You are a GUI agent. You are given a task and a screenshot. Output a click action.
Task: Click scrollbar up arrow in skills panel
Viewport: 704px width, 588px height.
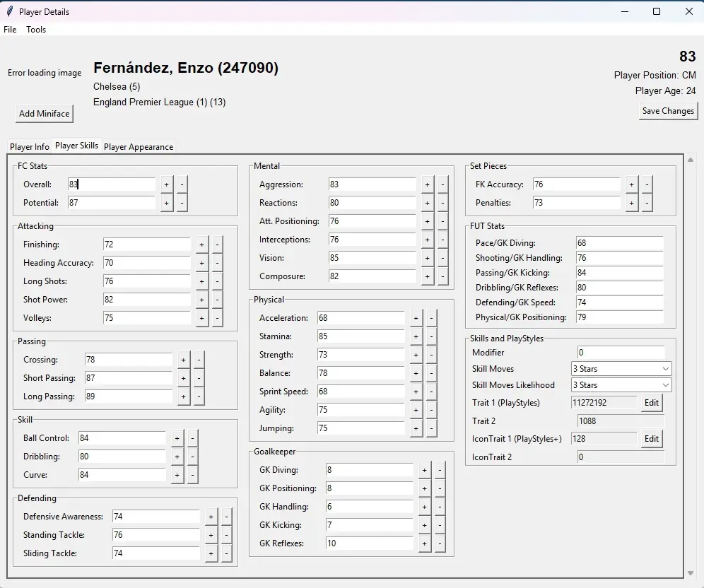[x=691, y=160]
